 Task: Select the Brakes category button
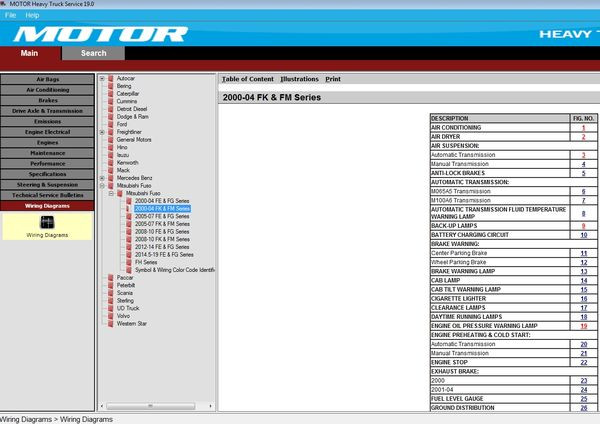47,100
